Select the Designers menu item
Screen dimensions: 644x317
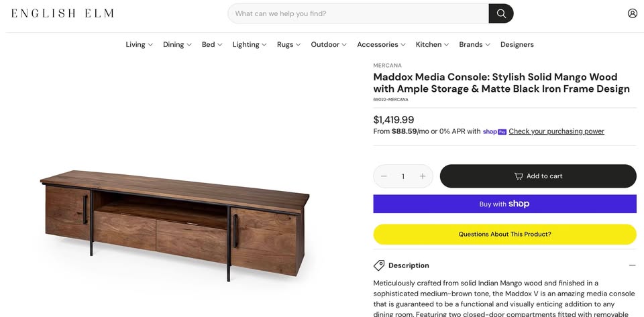(x=517, y=45)
